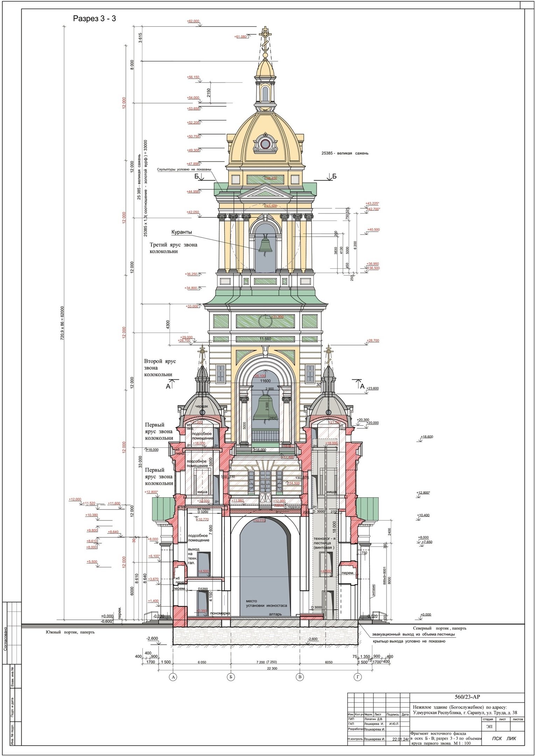Select the elevation mark +53,650
Image resolution: width=536 pixels, height=756 pixels.
(x=193, y=108)
